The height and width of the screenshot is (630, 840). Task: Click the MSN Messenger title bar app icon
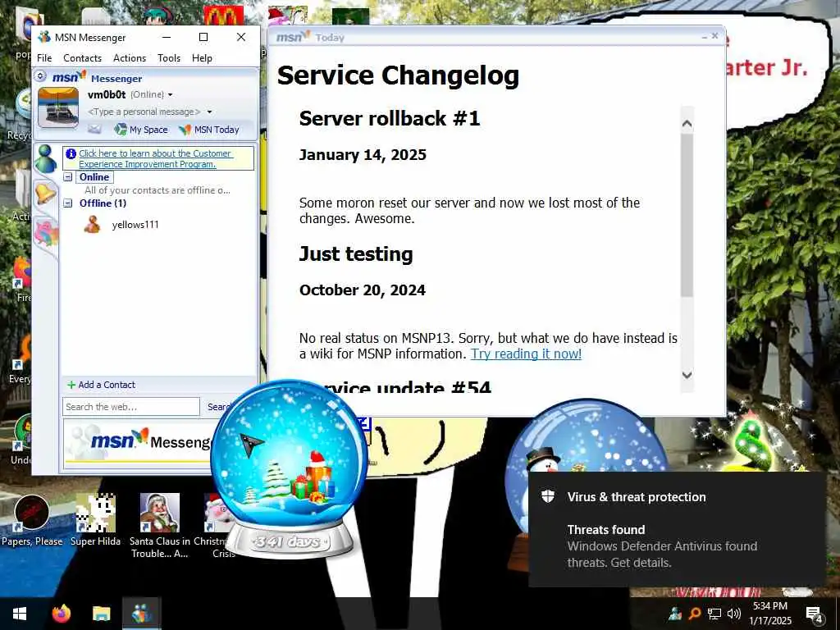tap(44, 37)
